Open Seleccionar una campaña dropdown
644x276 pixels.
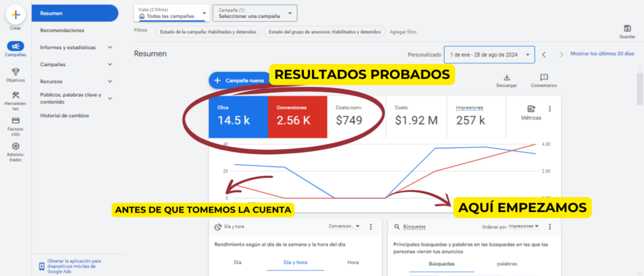pyautogui.click(x=255, y=13)
